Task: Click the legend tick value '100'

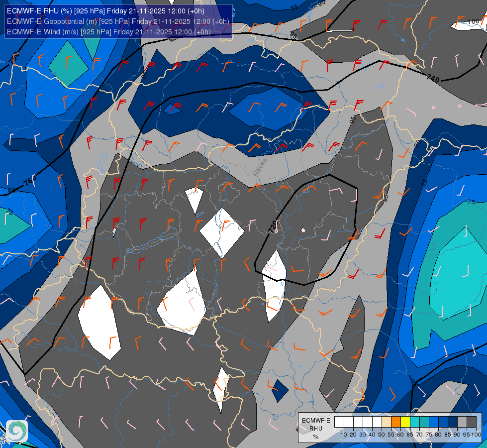Action: pyautogui.click(x=476, y=435)
